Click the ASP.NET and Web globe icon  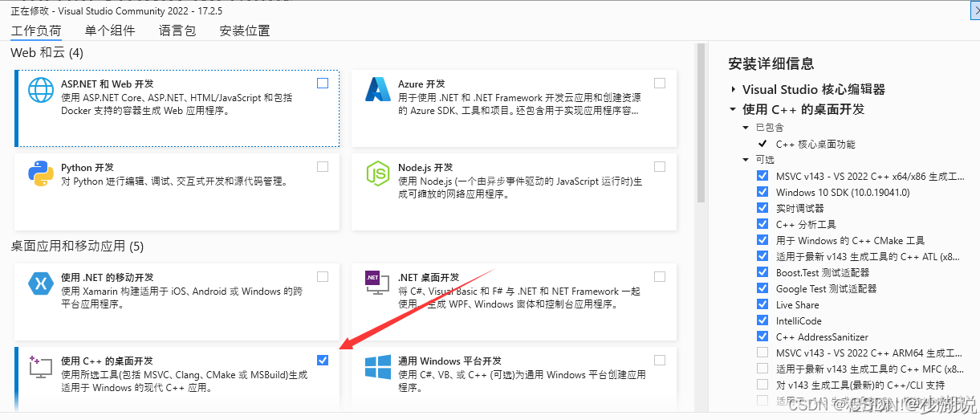(41, 90)
